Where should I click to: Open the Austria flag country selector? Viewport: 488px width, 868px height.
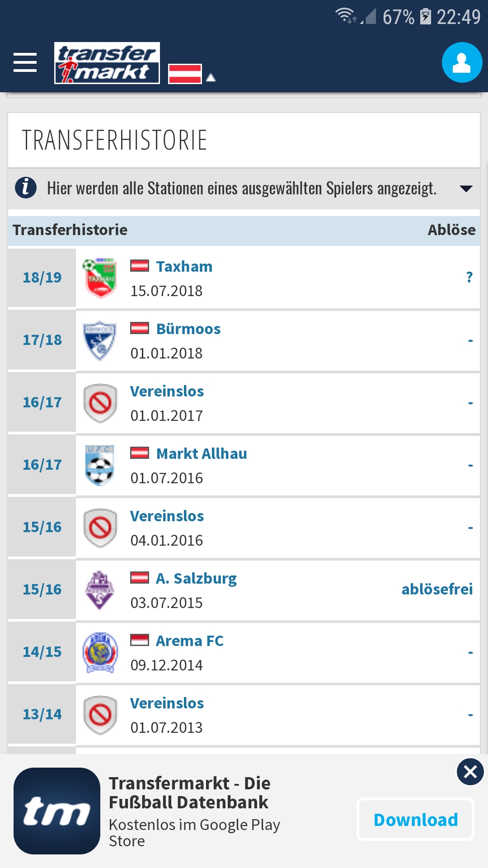(x=185, y=74)
